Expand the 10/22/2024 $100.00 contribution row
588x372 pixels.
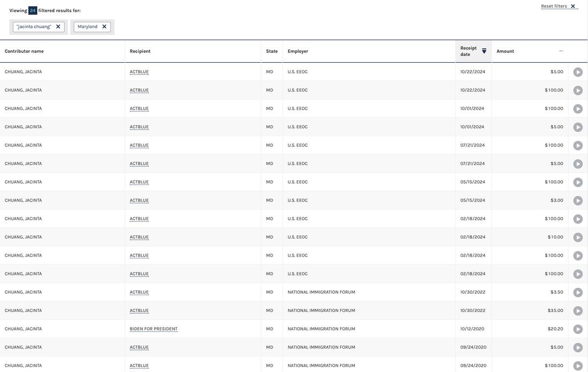pos(578,91)
